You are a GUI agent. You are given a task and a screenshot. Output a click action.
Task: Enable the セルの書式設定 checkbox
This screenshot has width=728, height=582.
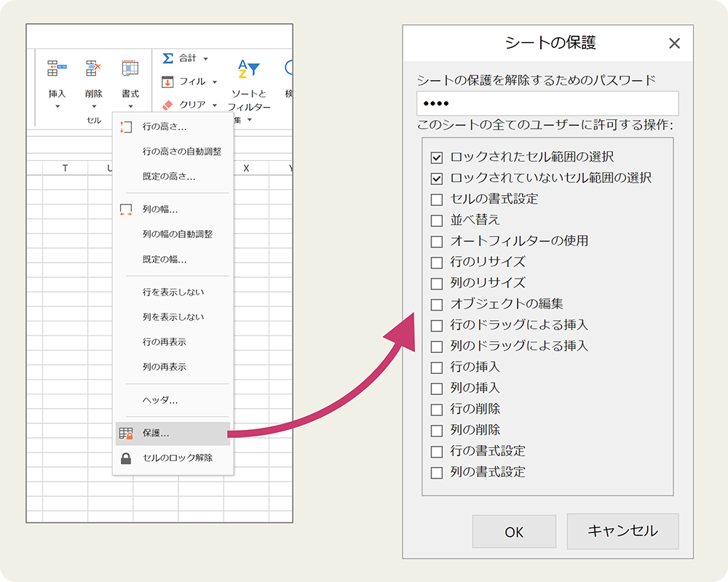437,199
